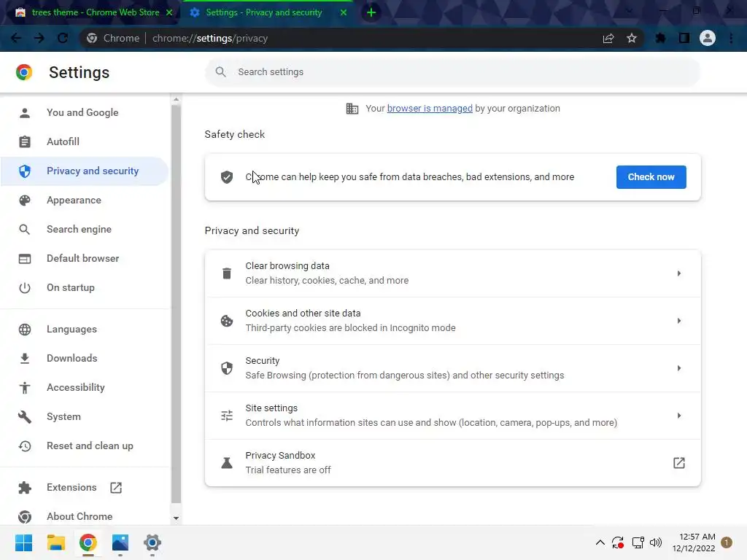The width and height of the screenshot is (747, 560).
Task: Open System settings section
Action: [84, 416]
